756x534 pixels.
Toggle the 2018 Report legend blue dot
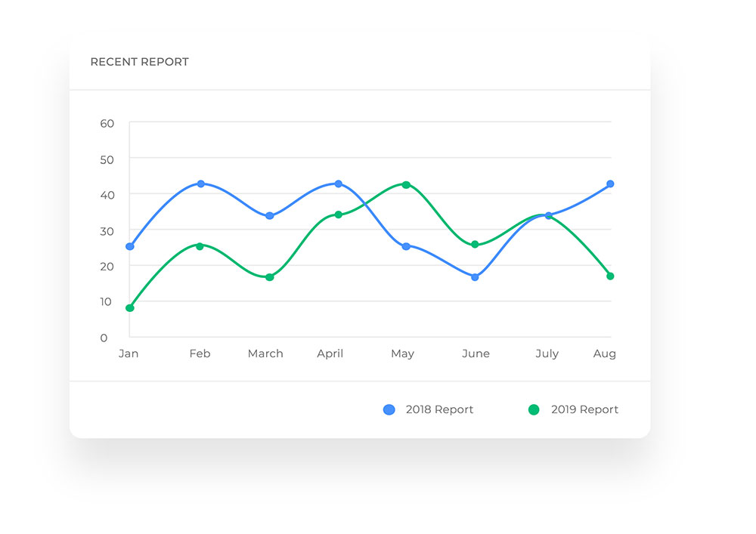389,409
